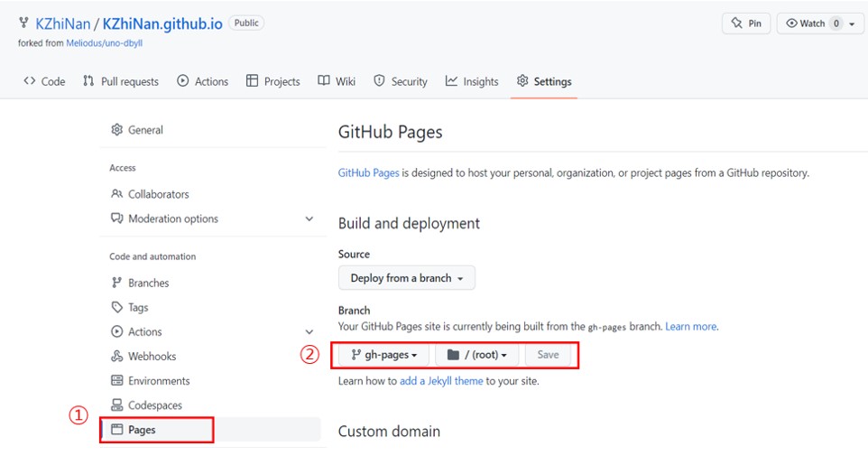
Task: Open the Wiki tab
Action: tap(337, 81)
